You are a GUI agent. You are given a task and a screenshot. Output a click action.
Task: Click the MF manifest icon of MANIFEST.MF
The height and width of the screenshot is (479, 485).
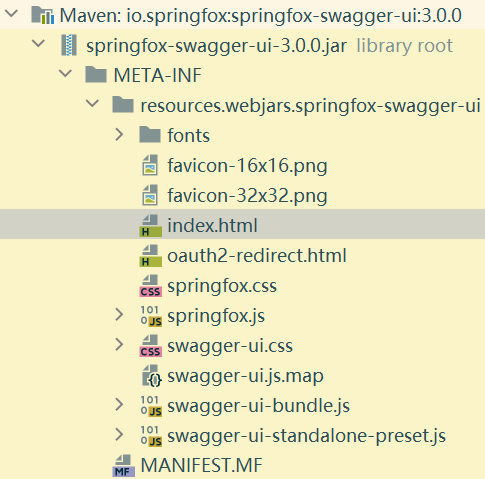[124, 466]
